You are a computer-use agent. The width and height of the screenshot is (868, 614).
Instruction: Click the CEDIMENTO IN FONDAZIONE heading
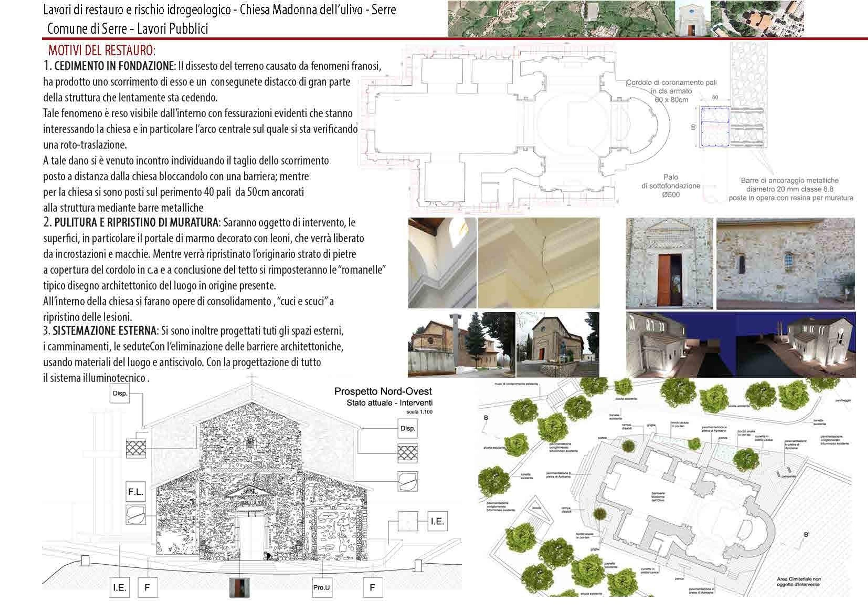click(114, 66)
